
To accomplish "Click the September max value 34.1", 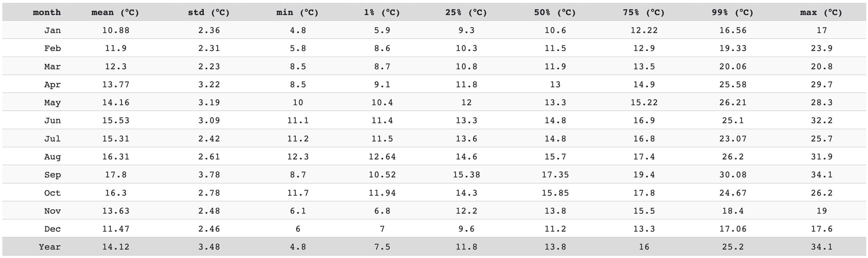I will [x=822, y=175].
